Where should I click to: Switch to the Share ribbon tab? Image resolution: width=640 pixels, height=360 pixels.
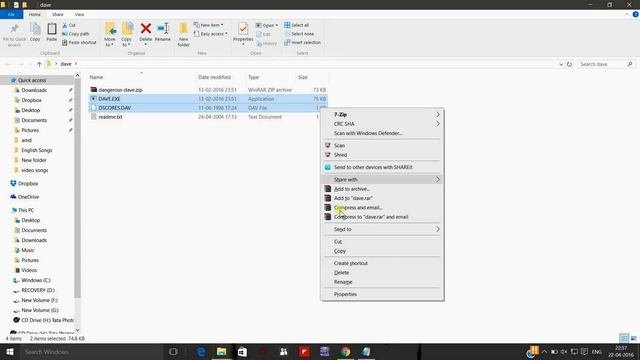point(58,14)
